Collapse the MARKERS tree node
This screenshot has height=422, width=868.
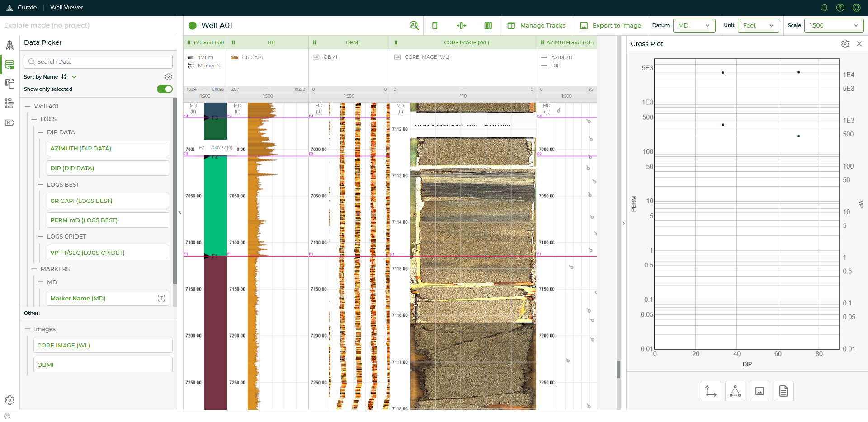coord(34,269)
